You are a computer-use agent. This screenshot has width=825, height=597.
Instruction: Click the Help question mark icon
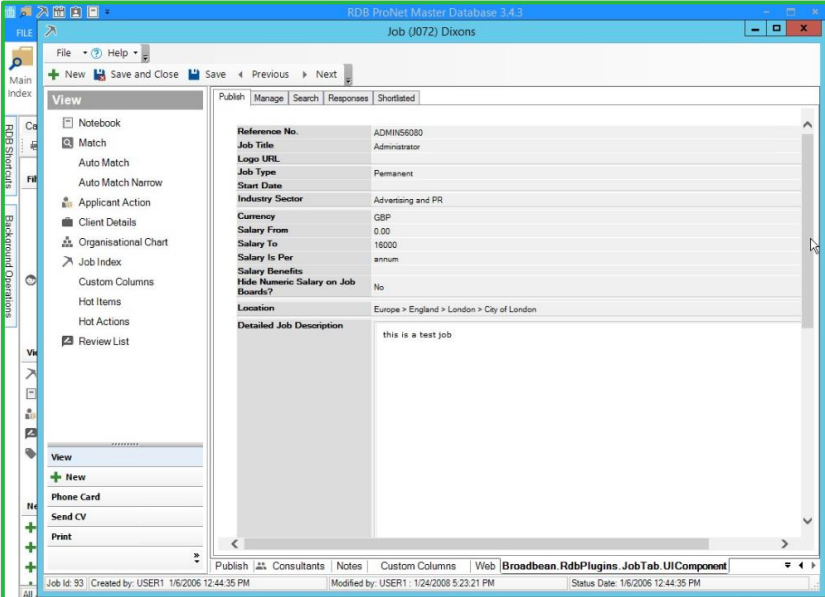96,53
